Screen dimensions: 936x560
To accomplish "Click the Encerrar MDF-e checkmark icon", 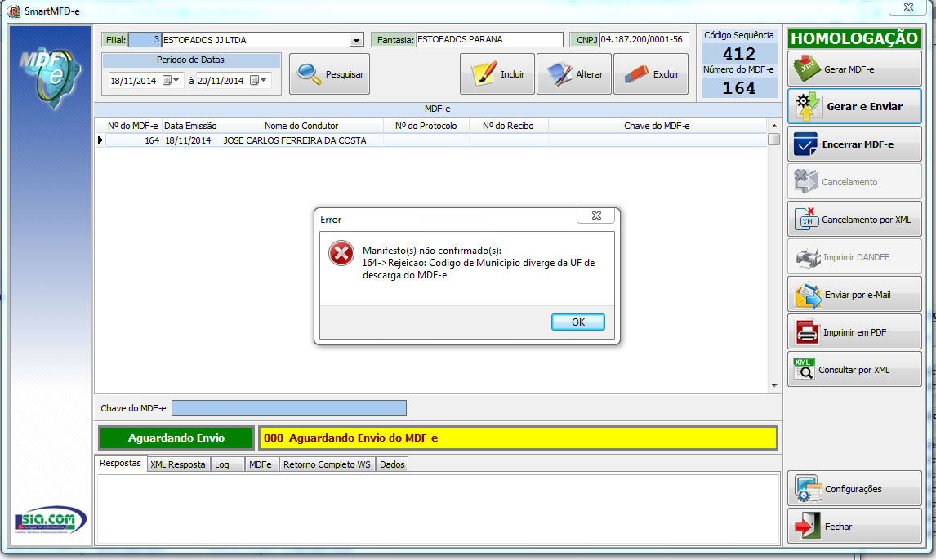I will click(x=805, y=144).
